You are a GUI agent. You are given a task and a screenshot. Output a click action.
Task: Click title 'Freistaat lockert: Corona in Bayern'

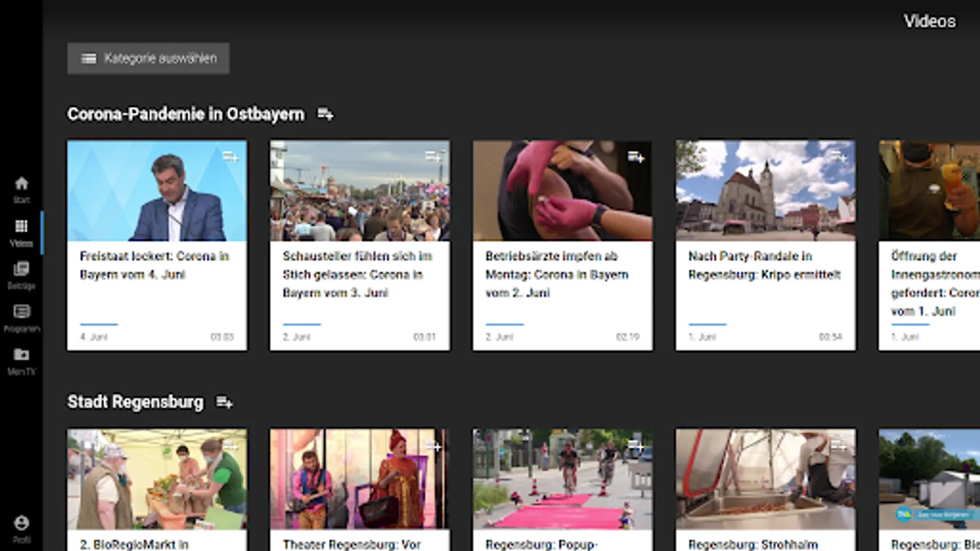pyautogui.click(x=154, y=265)
